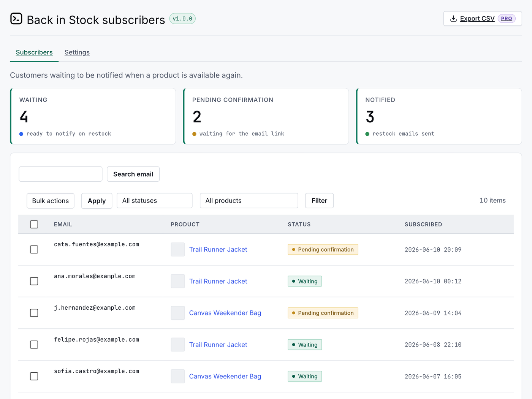Click the email felipe.rojas@example.com
This screenshot has height=399, width=532.
point(97,340)
